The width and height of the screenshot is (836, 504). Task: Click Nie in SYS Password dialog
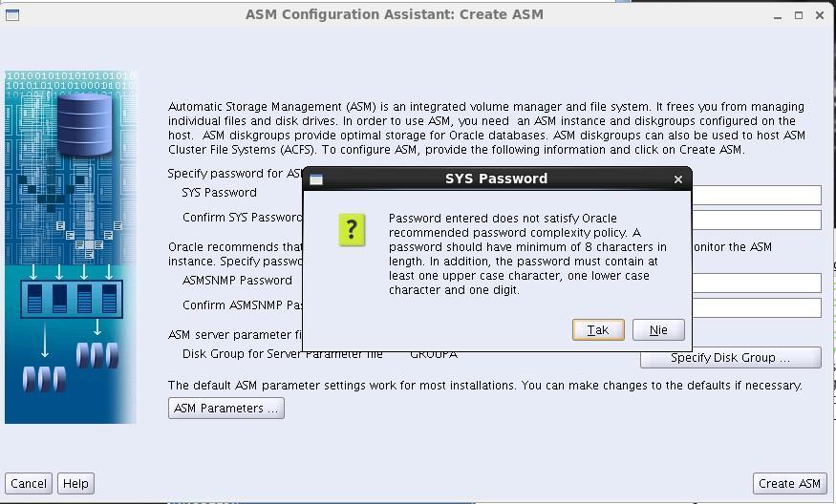(658, 329)
